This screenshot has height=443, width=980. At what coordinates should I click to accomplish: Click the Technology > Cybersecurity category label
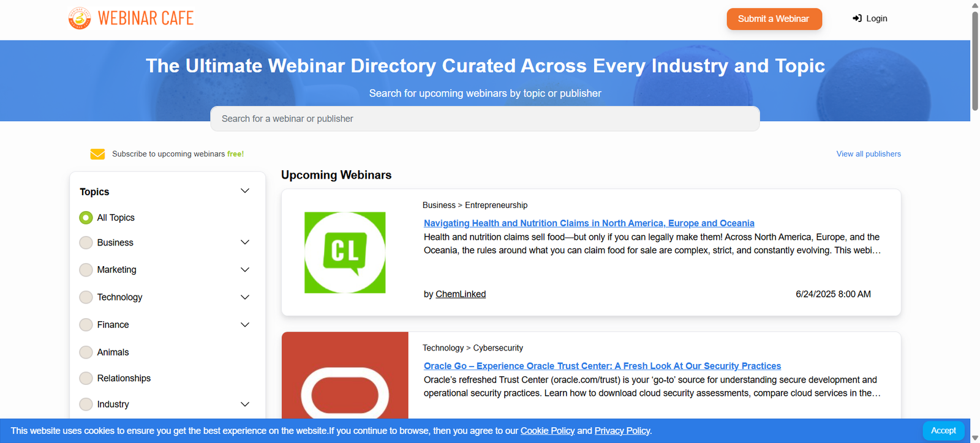click(x=473, y=348)
